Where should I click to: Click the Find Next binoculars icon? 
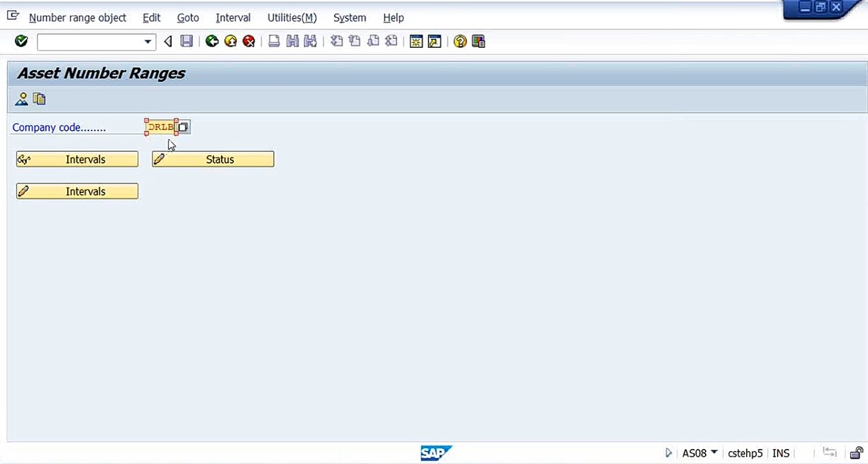tap(310, 42)
